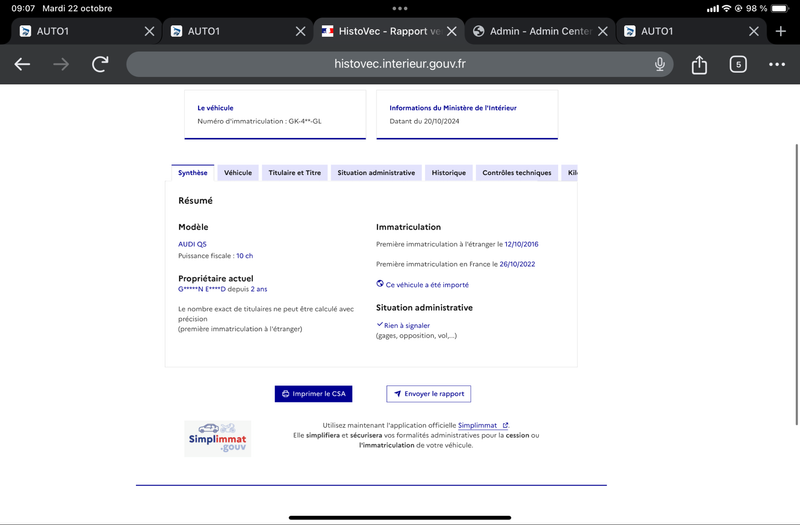Open the Simplimmat link
The height and width of the screenshot is (525, 800).
tap(483, 426)
